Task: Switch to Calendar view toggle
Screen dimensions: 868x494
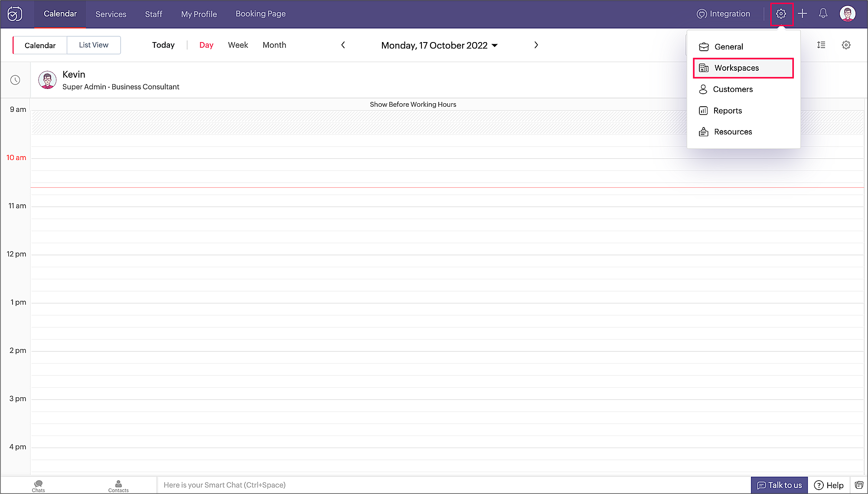Action: coord(40,46)
